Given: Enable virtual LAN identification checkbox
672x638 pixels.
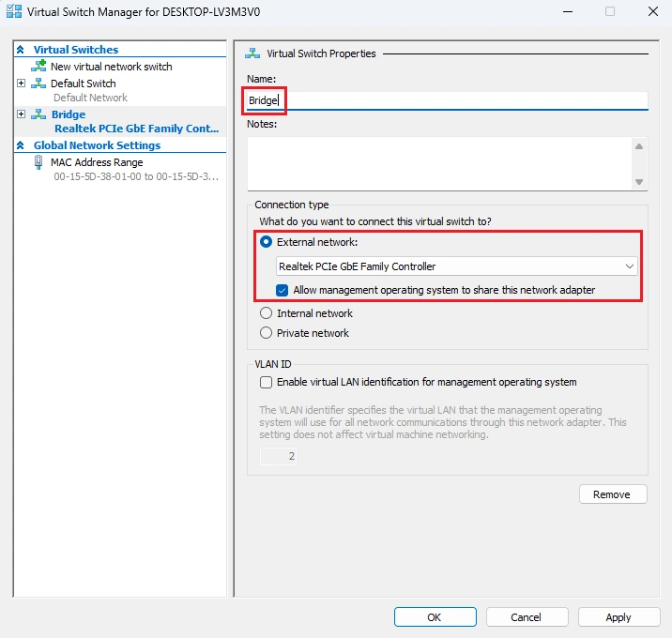Looking at the screenshot, I should coord(267,382).
